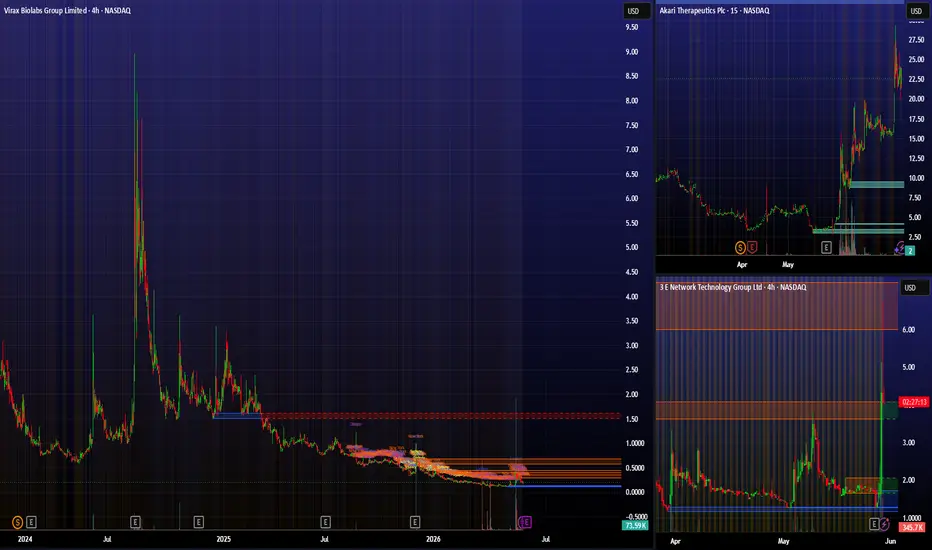Click the Jun label on 3 E Network time axis

[x=890, y=541]
